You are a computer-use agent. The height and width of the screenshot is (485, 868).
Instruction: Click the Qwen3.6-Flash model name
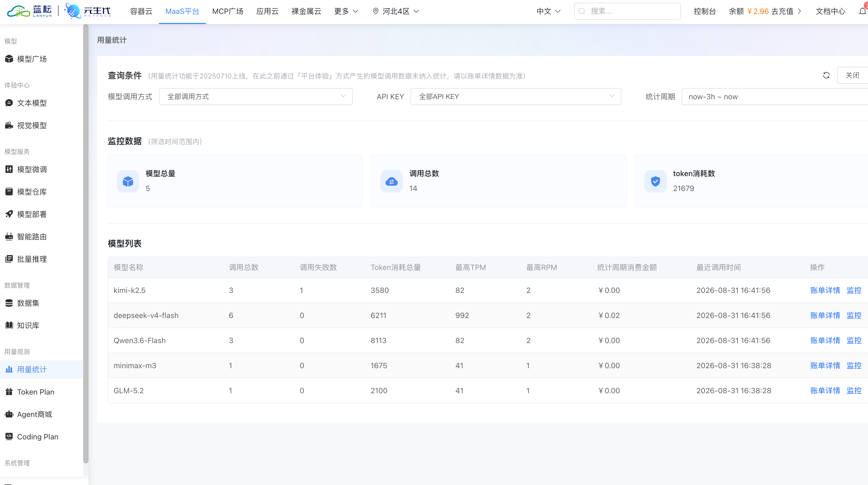[140, 341]
